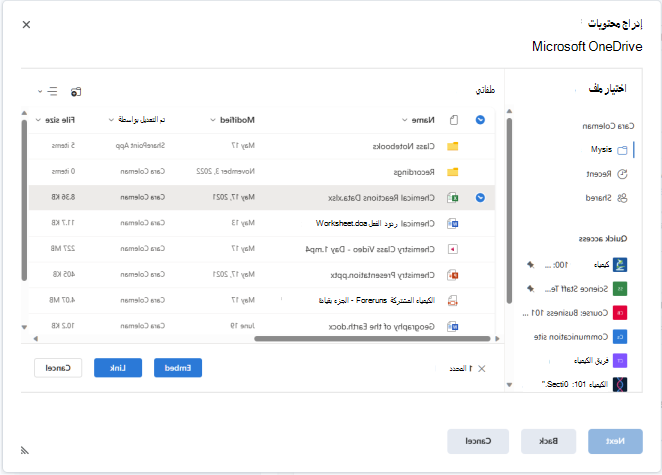This screenshot has height=475, width=662.
Task: Click the Recent clock icon in sidebar
Action: pyautogui.click(x=622, y=174)
